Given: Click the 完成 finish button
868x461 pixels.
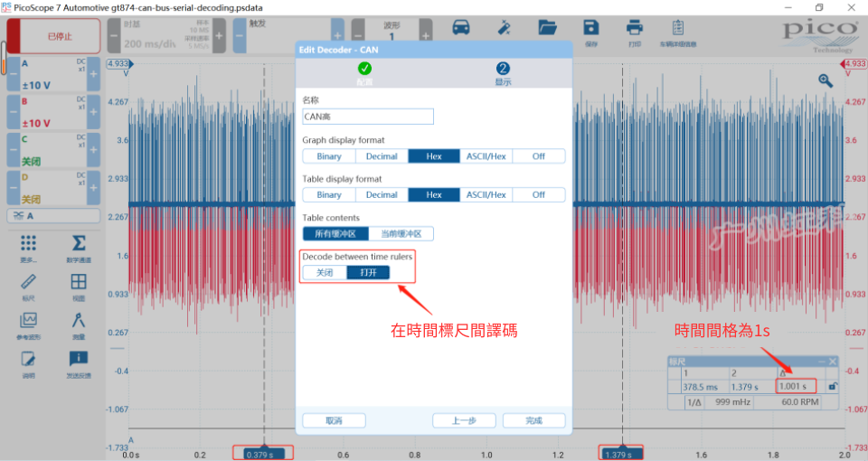Looking at the screenshot, I should 534,420.
